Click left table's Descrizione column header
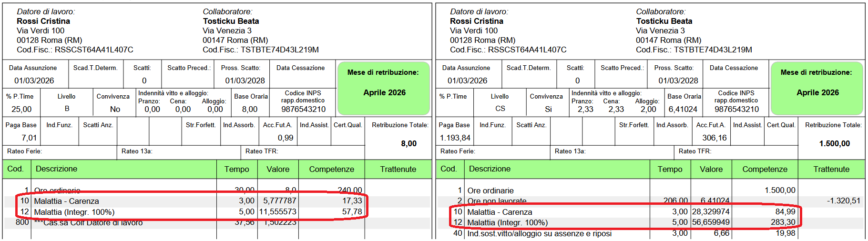This screenshot has width=868, height=241. (x=56, y=169)
